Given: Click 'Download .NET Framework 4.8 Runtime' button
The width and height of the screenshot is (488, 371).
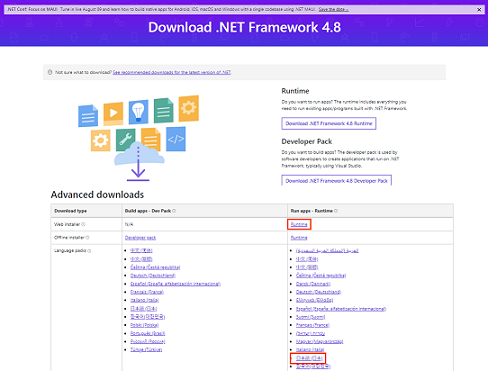Looking at the screenshot, I should coord(329,123).
